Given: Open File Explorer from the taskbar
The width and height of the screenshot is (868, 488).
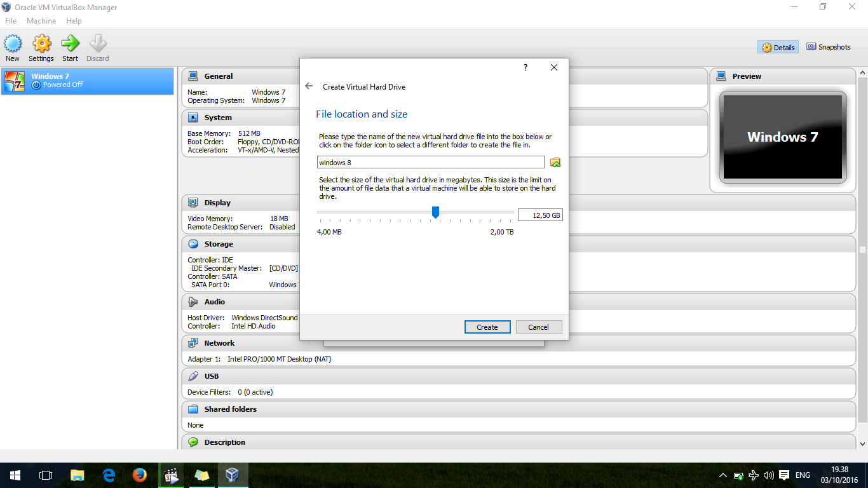Looking at the screenshot, I should coord(77,475).
